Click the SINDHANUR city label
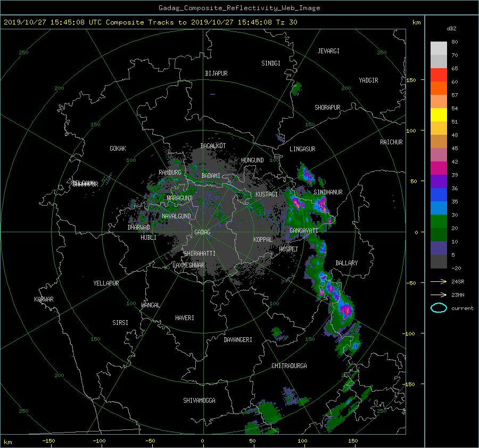Screen dimensions: 479x448 [328, 192]
